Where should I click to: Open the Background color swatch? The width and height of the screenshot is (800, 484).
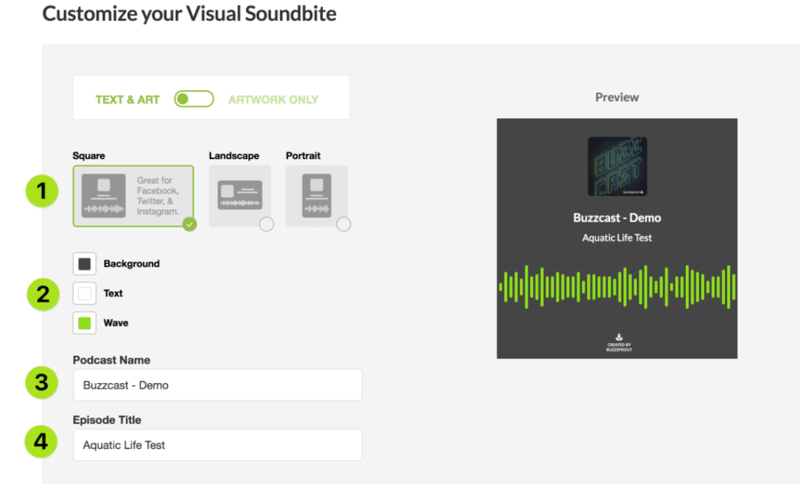click(x=85, y=264)
